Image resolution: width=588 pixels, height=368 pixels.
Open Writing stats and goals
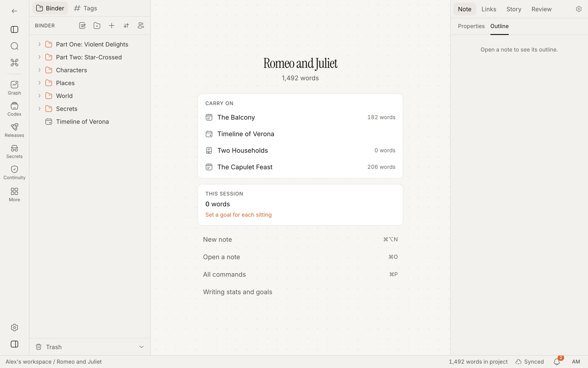tap(300, 292)
